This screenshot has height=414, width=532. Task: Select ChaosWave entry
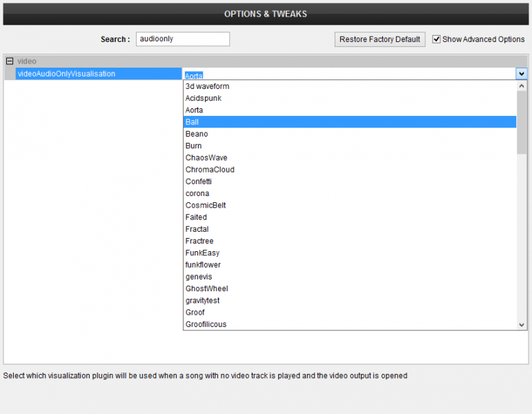tap(350, 157)
